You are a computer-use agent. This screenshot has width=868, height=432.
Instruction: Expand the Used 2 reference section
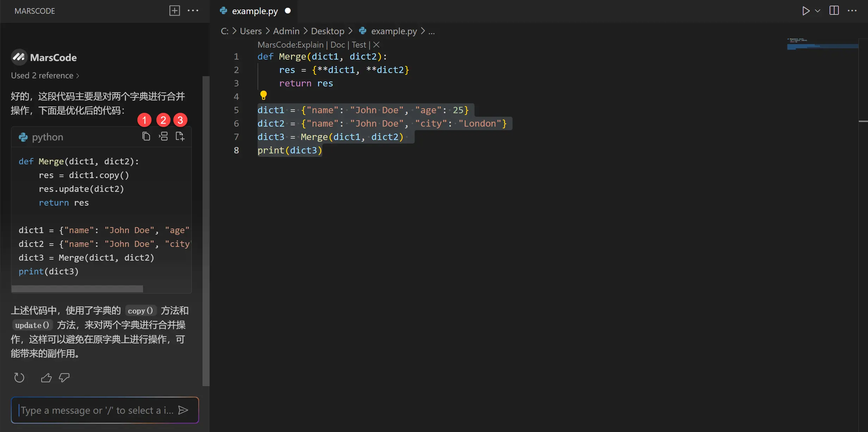click(x=45, y=75)
